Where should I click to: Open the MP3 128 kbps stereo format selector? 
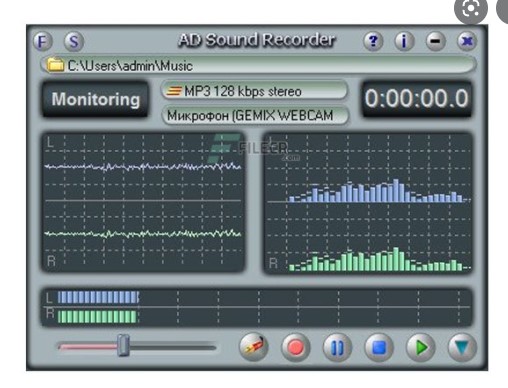(255, 91)
